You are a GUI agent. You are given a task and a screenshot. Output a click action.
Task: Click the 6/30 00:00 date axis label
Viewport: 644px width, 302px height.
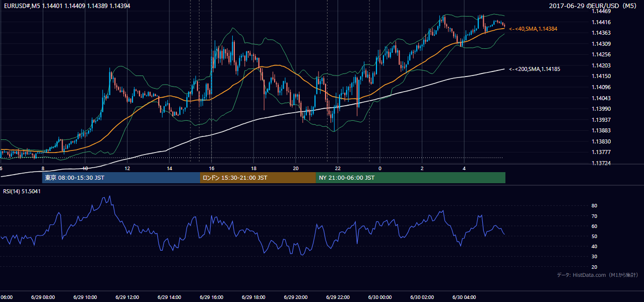point(379,297)
